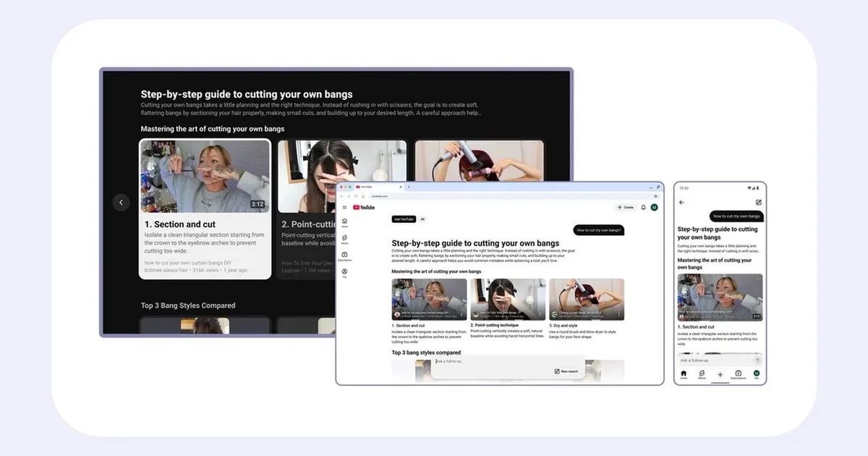Close the YouTube browser tab
Screen dimensions: 868x456
click(401, 187)
